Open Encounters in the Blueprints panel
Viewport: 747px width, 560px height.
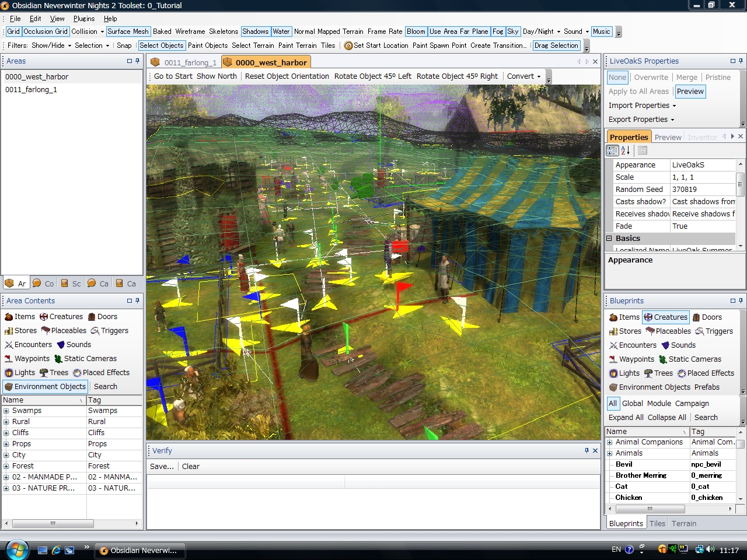click(633, 345)
